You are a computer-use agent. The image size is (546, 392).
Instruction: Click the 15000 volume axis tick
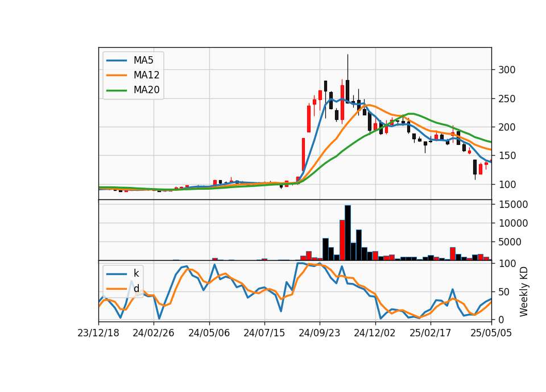tap(513, 205)
